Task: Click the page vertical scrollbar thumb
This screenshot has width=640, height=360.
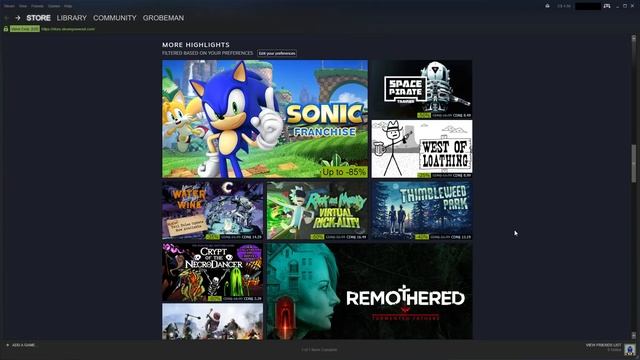Action: click(x=633, y=163)
